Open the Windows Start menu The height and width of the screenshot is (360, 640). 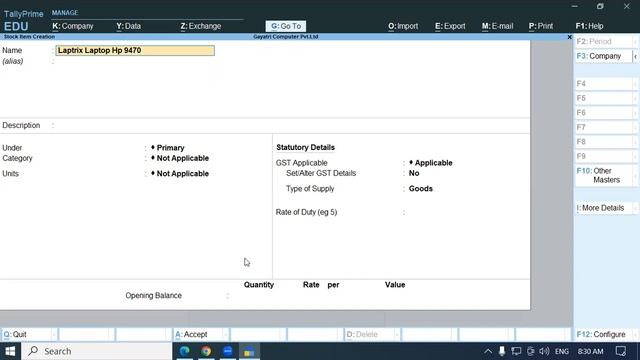(x=10, y=351)
